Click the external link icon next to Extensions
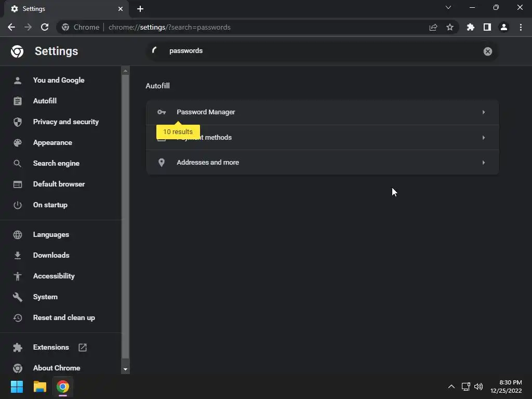 click(x=83, y=347)
